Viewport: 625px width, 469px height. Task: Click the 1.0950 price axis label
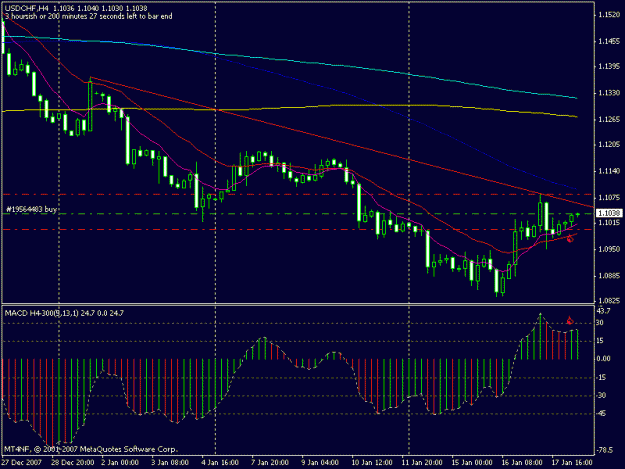(x=609, y=249)
